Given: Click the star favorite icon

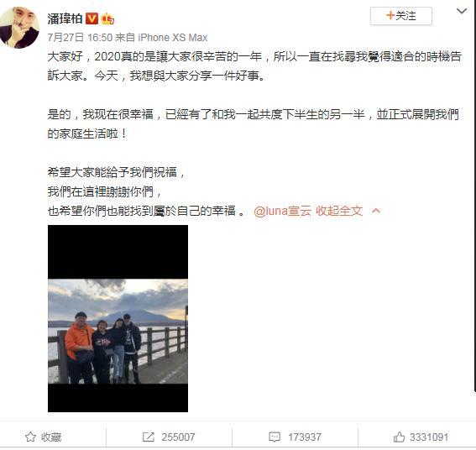Looking at the screenshot, I should point(30,437).
